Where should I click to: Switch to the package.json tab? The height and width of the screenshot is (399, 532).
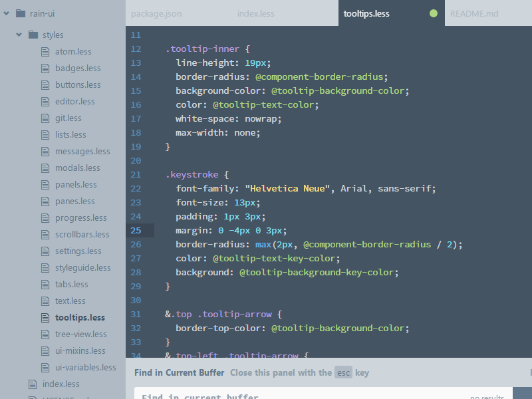coord(156,13)
